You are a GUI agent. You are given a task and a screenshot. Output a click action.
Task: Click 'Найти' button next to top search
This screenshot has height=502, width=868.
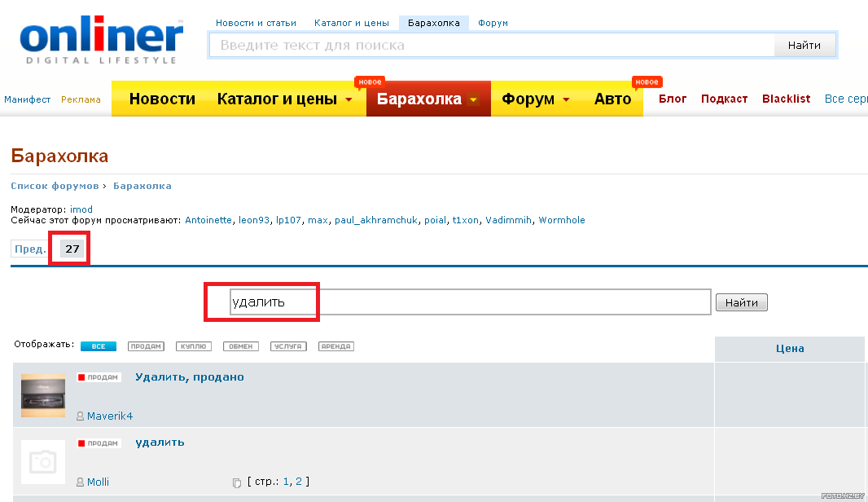pyautogui.click(x=804, y=46)
